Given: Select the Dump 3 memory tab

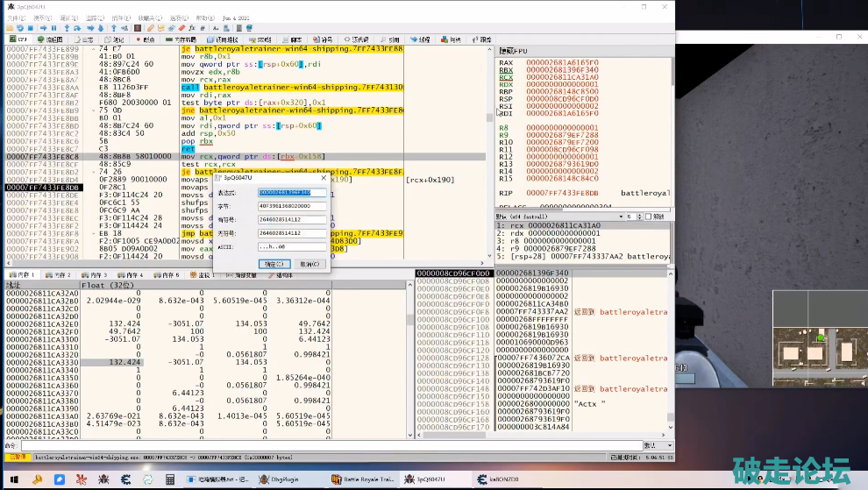Looking at the screenshot, I should point(93,274).
